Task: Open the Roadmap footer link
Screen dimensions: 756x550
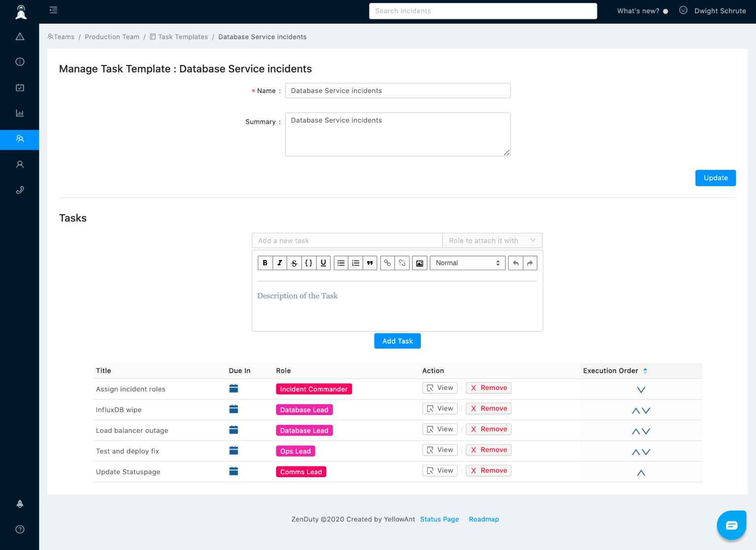Action: coord(484,519)
